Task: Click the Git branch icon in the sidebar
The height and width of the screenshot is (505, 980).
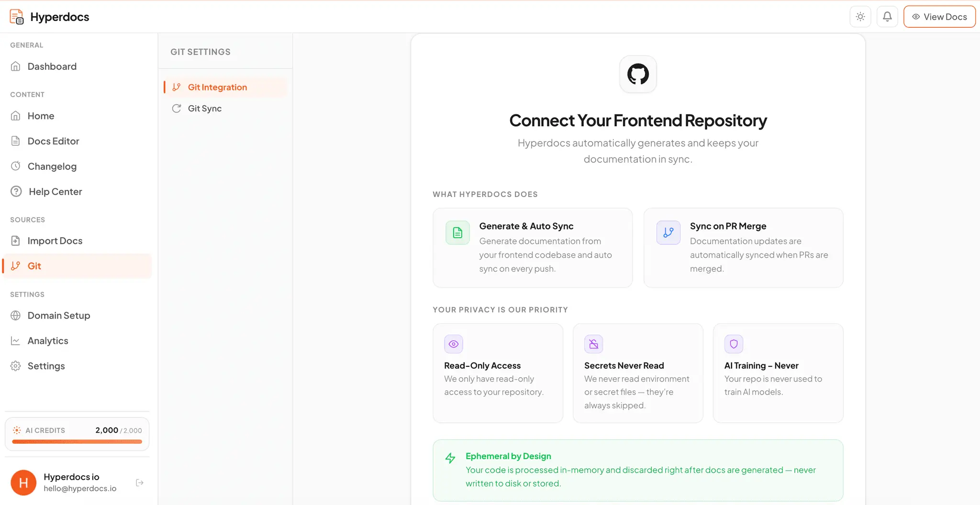Action: [x=16, y=266]
